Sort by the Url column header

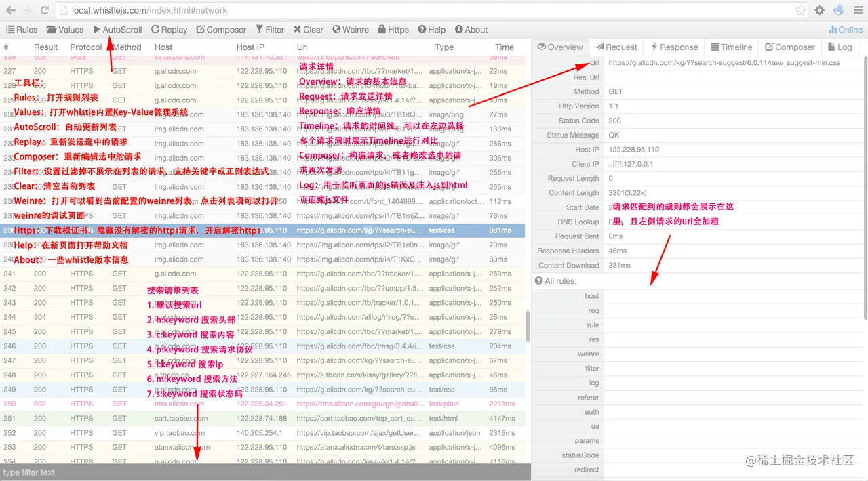point(302,47)
